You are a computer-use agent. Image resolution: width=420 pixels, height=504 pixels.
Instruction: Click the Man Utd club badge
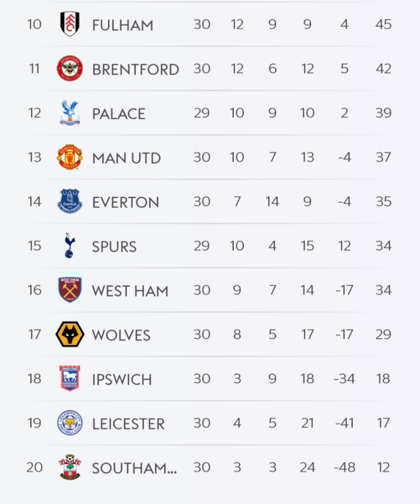tap(69, 157)
